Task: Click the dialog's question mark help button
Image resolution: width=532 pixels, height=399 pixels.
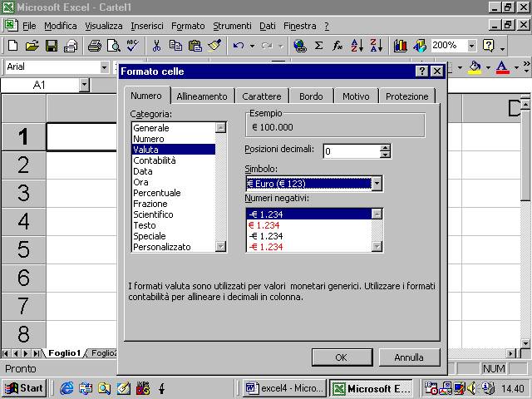Action: click(x=421, y=71)
